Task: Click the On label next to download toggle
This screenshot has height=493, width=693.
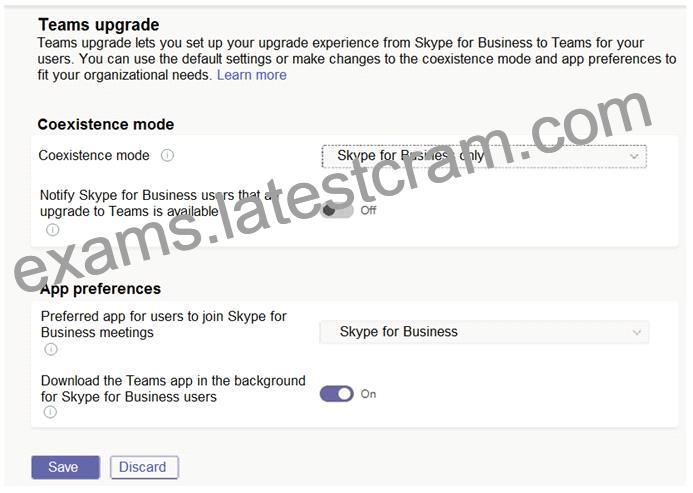Action: [x=368, y=394]
